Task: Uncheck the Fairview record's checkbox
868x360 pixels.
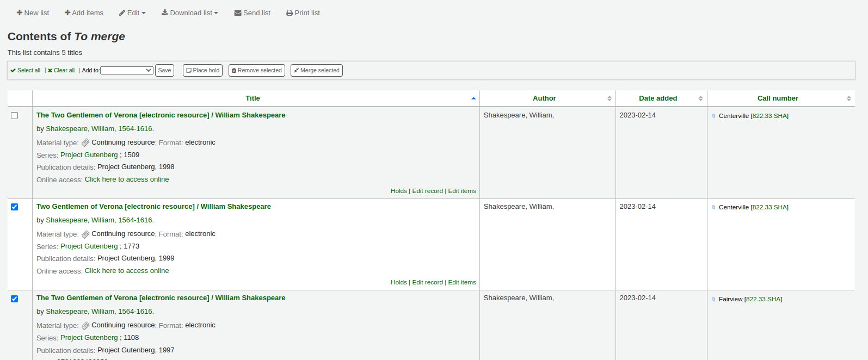Action: click(x=15, y=299)
